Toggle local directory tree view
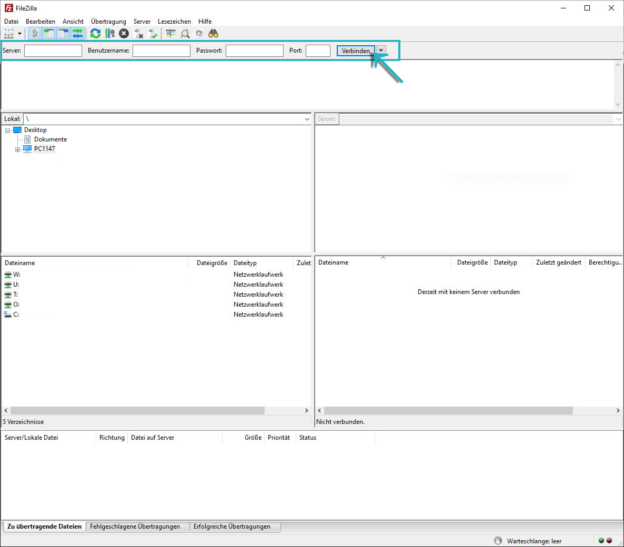This screenshot has height=547, width=624. (x=49, y=33)
